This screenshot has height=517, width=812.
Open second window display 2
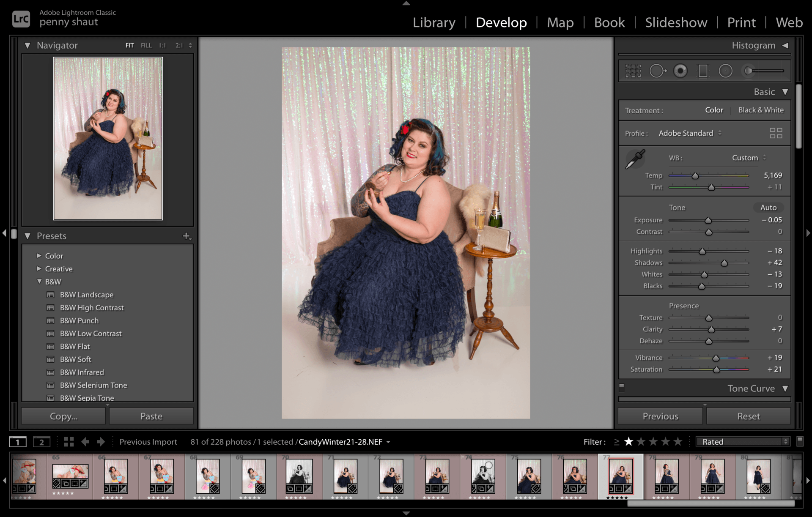click(x=41, y=442)
